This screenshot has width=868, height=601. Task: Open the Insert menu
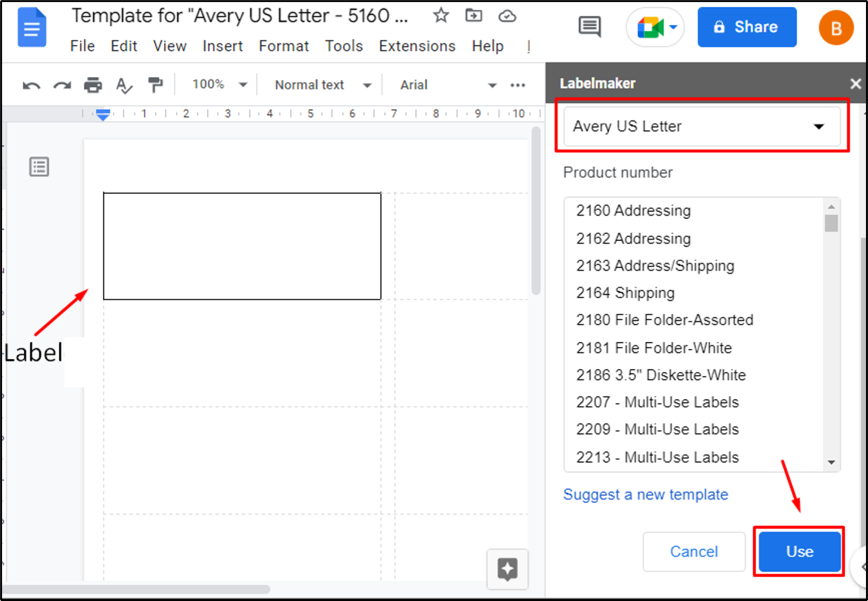223,46
